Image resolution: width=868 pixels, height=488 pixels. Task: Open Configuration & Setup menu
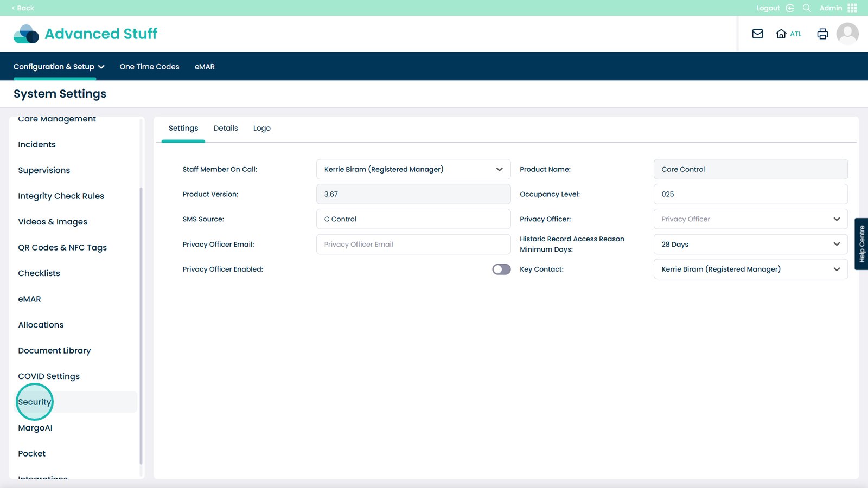click(x=59, y=67)
